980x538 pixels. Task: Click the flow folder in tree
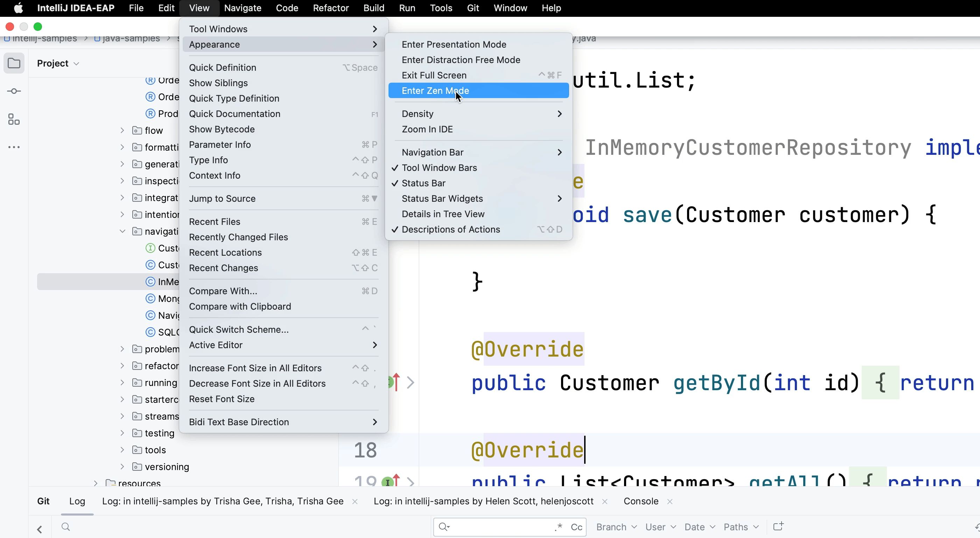coord(148,131)
